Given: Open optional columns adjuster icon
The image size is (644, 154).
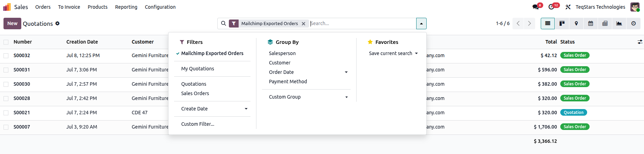Looking at the screenshot, I should click(x=640, y=42).
